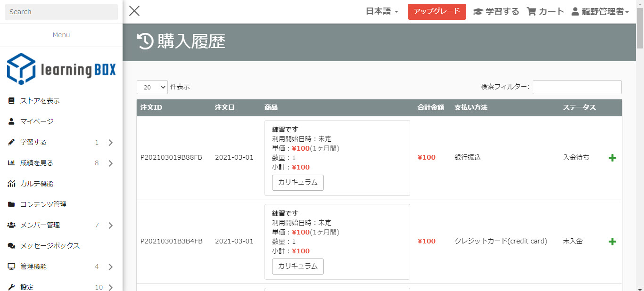Screen dimensions: 644x291
Task: Expand order P202103019B88FB with green plus
Action: [x=612, y=158]
